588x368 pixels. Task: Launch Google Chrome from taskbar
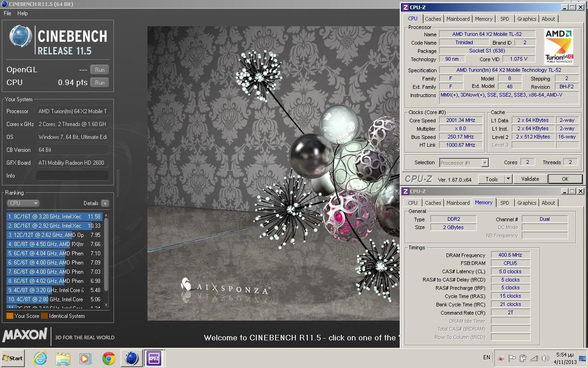click(109, 358)
